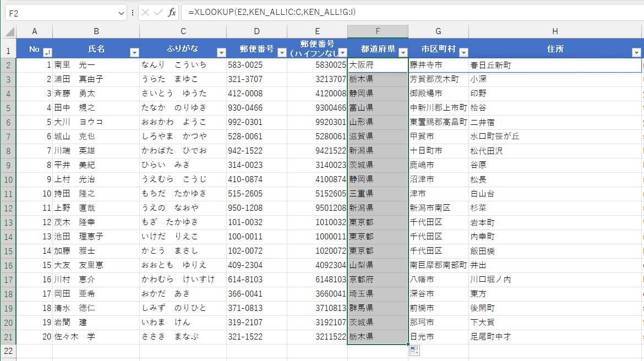Click the Cancel (X) icon beside formula bar

145,13
